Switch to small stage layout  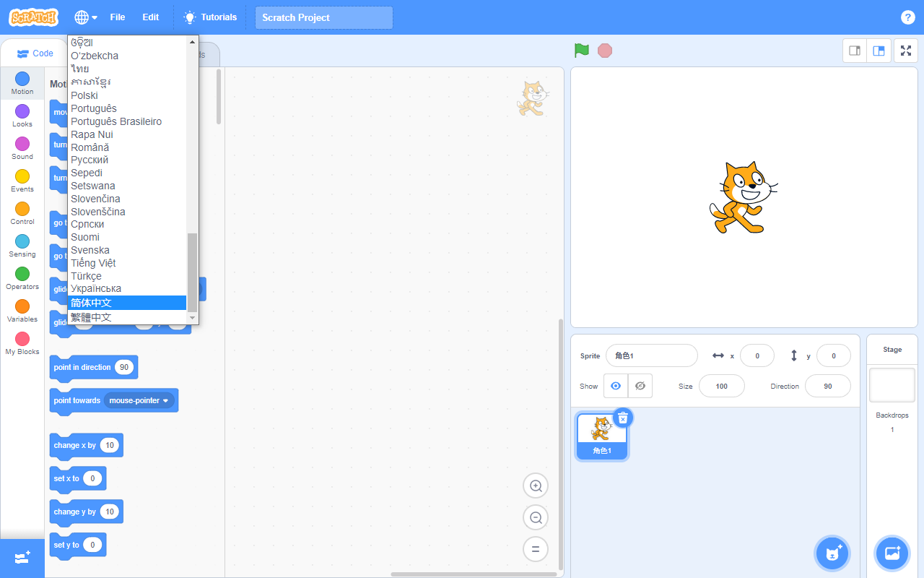coord(855,51)
